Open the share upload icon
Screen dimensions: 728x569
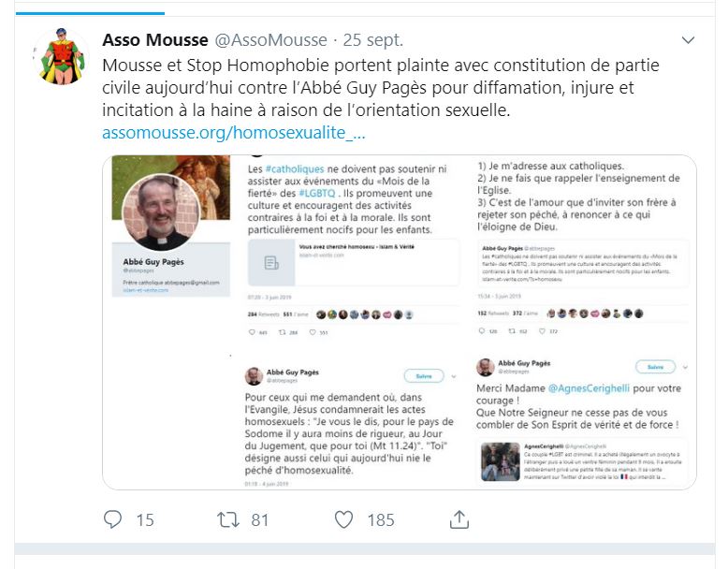[x=459, y=519]
